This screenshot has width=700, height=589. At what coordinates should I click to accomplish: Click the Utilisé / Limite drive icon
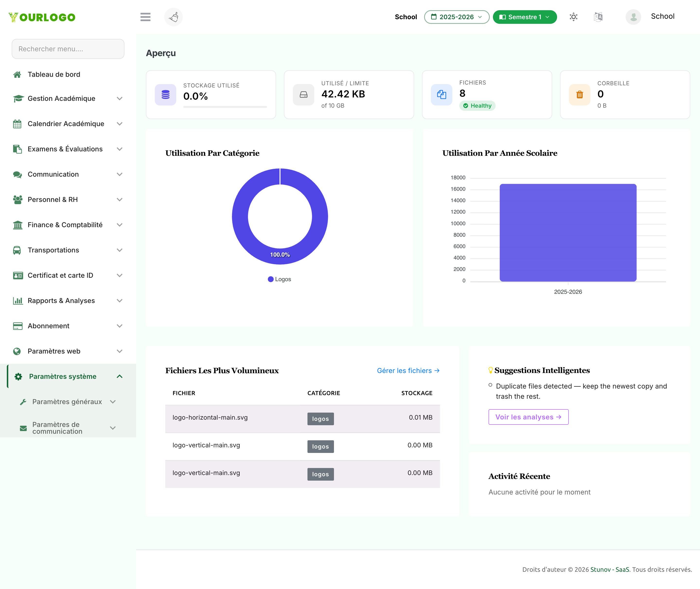coord(304,95)
